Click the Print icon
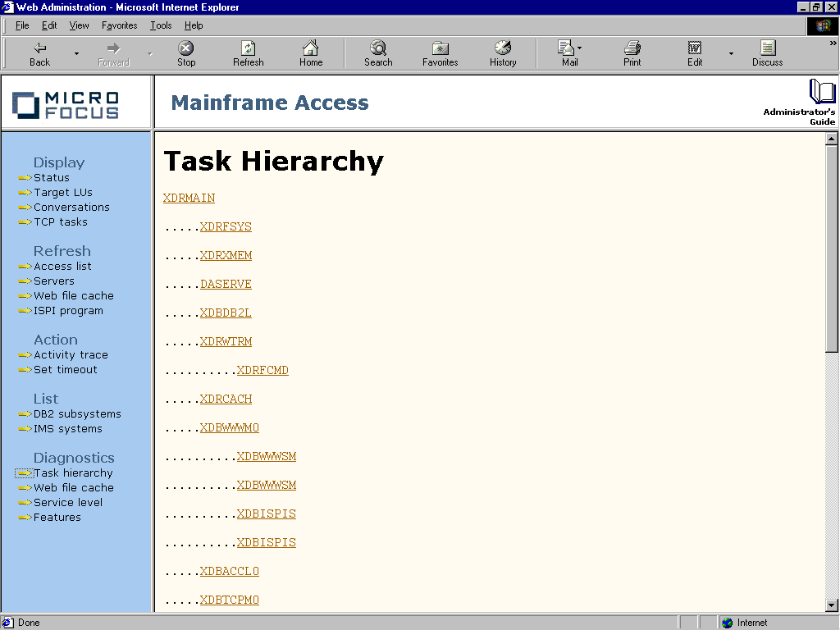This screenshot has width=840, height=630. click(x=632, y=52)
